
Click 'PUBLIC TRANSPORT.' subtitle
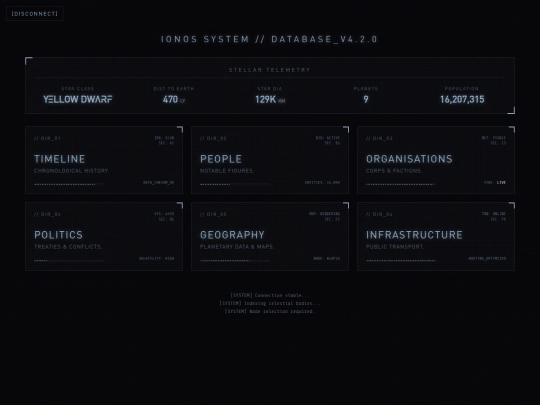395,247
